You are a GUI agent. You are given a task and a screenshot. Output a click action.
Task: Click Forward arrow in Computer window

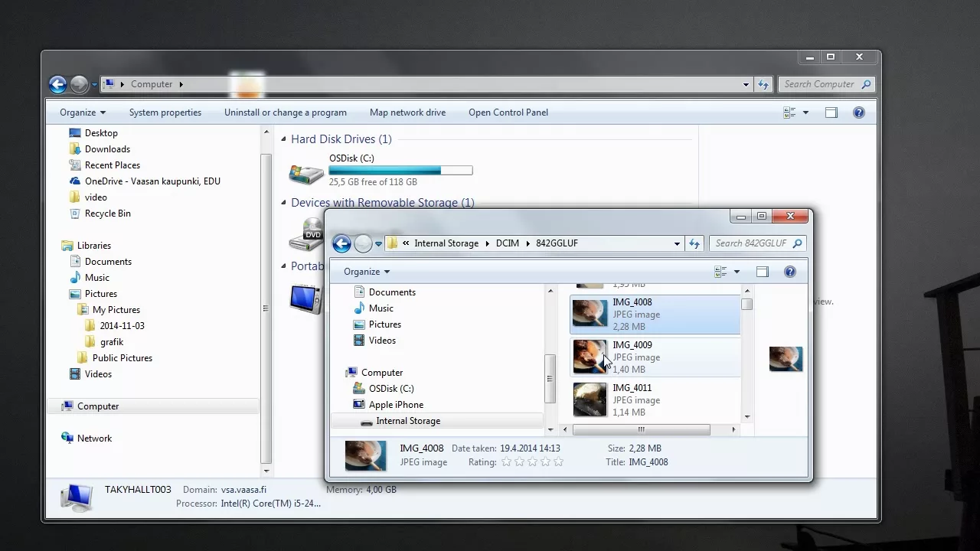[79, 84]
